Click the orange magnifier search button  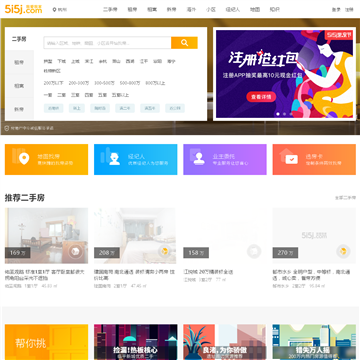tap(184, 43)
